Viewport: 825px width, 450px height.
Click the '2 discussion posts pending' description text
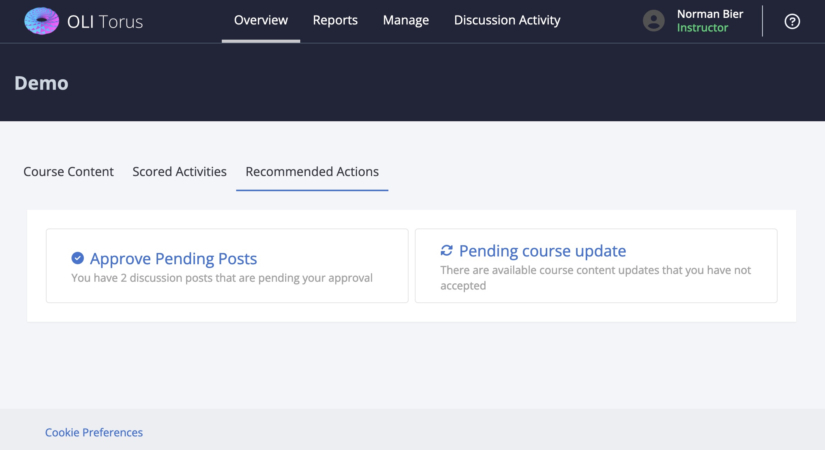point(222,278)
